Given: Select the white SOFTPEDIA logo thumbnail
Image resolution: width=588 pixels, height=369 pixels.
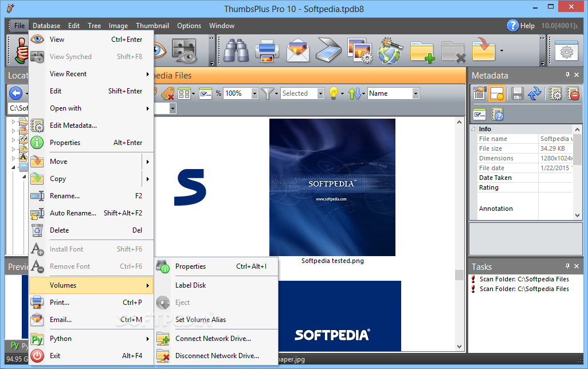Looking at the screenshot, I should point(340,316).
